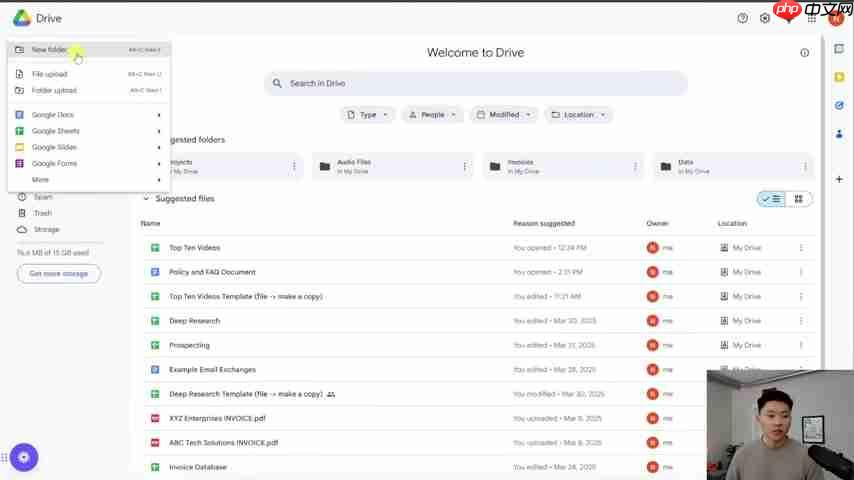The width and height of the screenshot is (854, 480).
Task: Click the Example Email Exchanges docs icon
Action: [155, 369]
